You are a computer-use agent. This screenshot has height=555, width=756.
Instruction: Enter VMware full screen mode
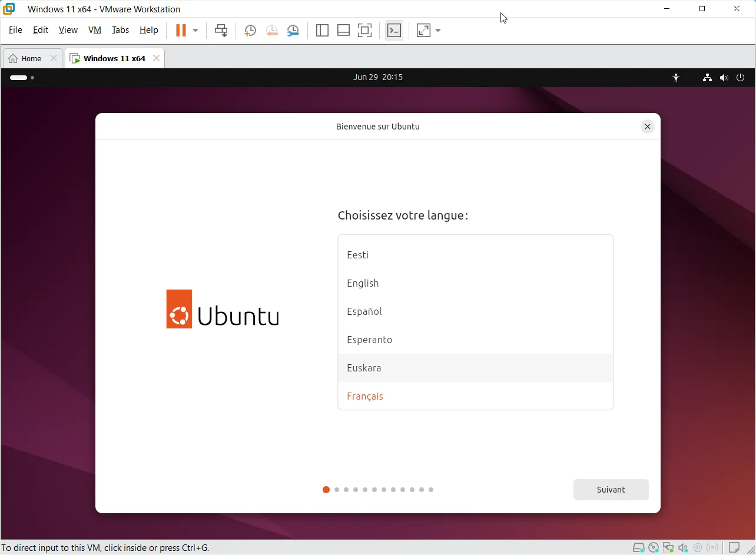pyautogui.click(x=365, y=31)
